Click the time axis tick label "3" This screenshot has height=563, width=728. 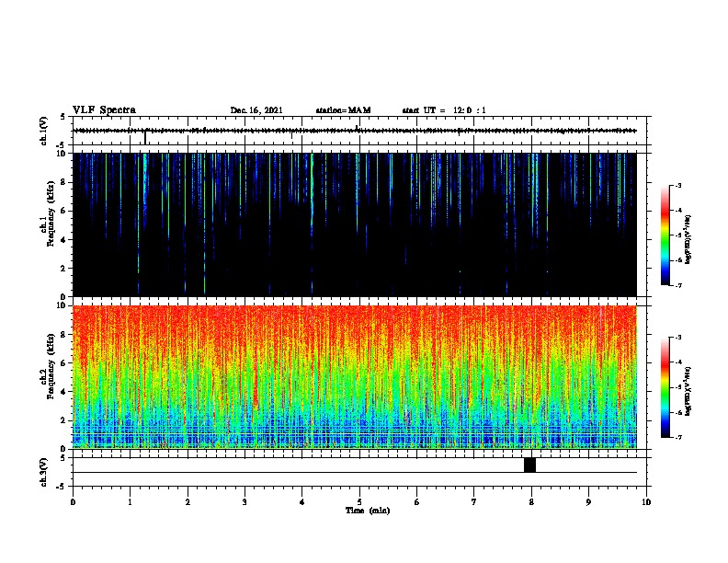[245, 502]
